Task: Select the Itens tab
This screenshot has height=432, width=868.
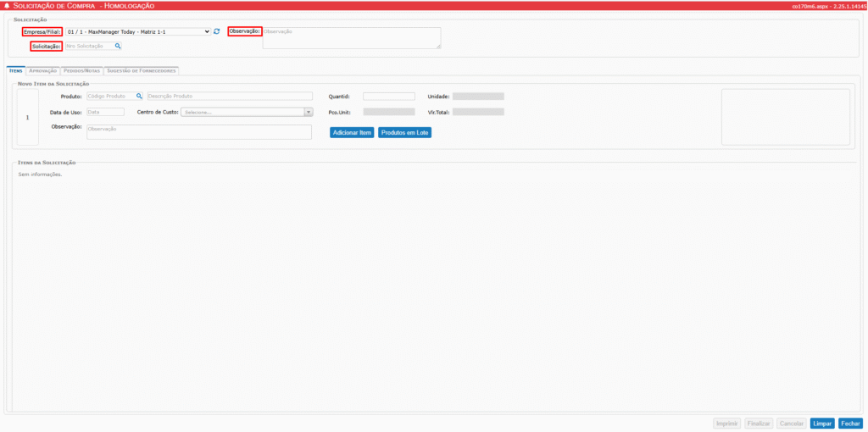Action: click(16, 71)
